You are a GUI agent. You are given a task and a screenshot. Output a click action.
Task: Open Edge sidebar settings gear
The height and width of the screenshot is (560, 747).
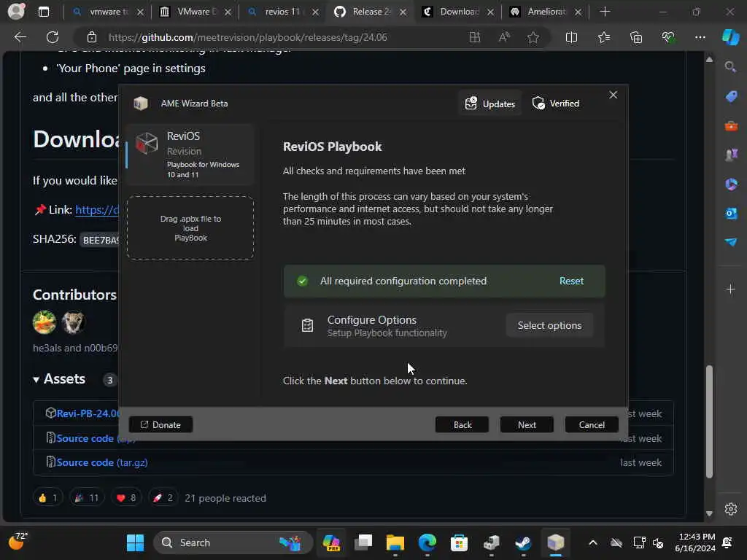[730, 509]
